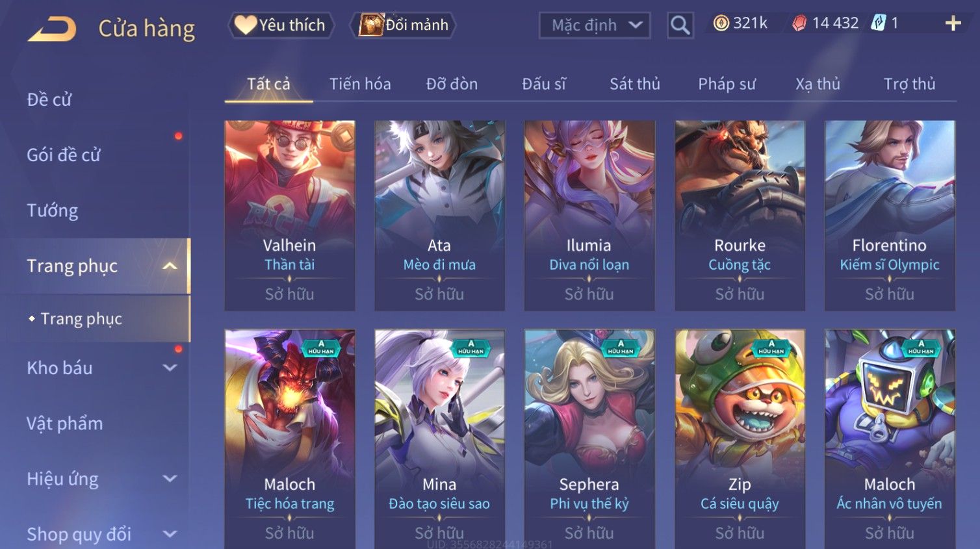Tap the golden back arrow icon

pyautogui.click(x=52, y=29)
